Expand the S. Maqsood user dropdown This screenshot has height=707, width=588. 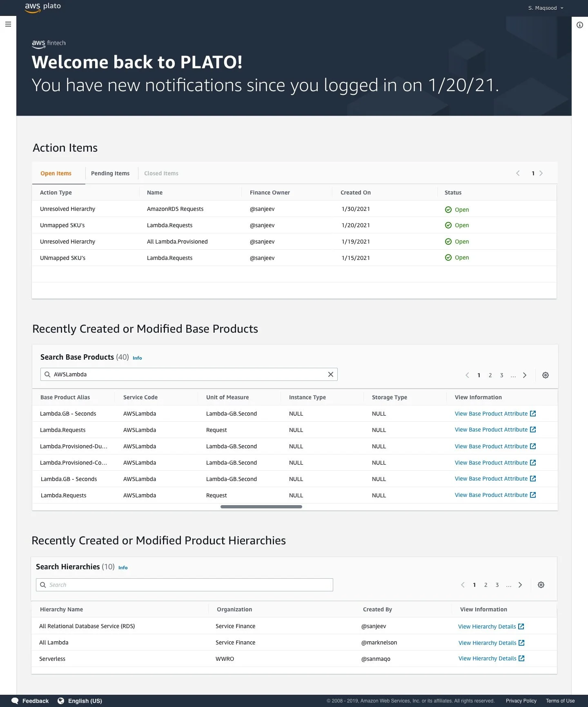point(546,8)
